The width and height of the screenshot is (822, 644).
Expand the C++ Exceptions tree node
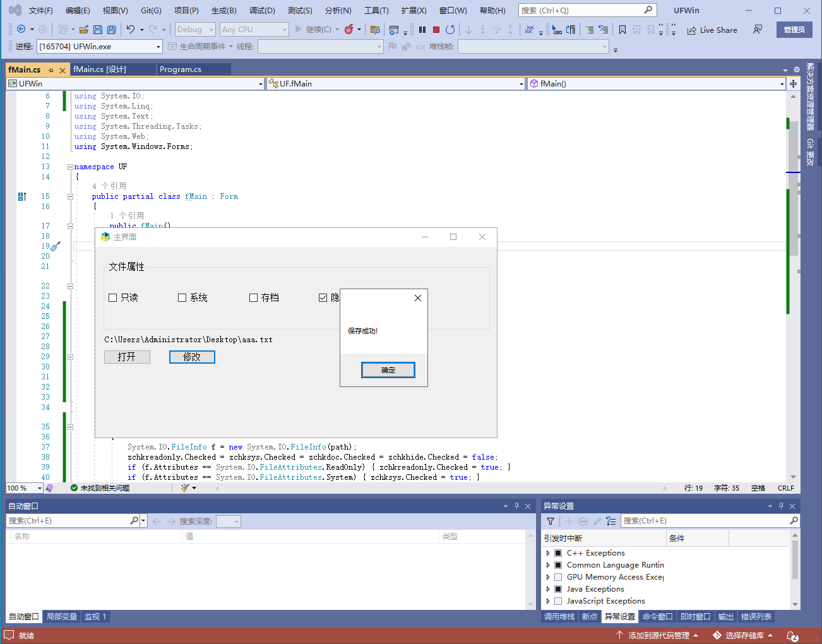pos(548,553)
